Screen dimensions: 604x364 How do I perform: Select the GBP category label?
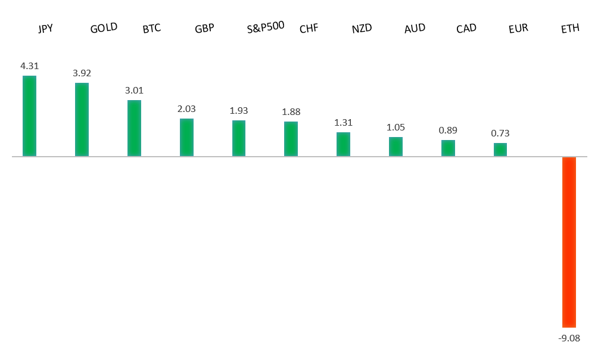point(204,29)
